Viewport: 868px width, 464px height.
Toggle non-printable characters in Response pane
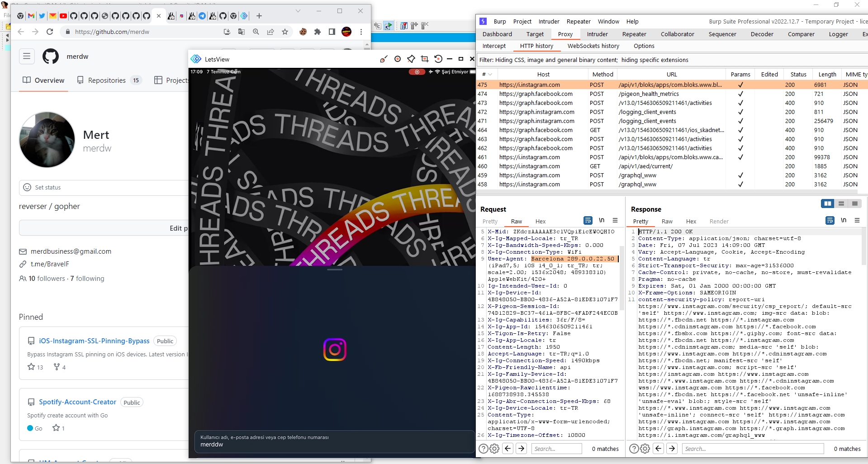tap(844, 220)
